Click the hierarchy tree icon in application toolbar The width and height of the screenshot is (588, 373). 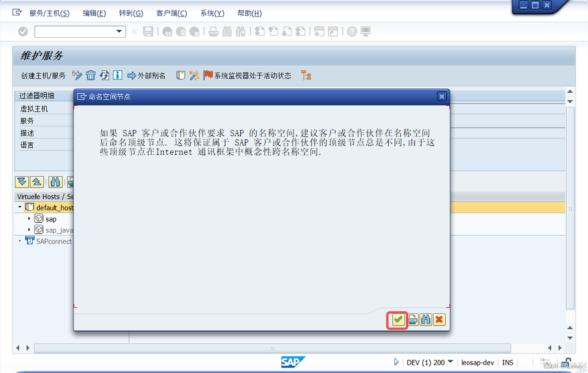[x=306, y=76]
